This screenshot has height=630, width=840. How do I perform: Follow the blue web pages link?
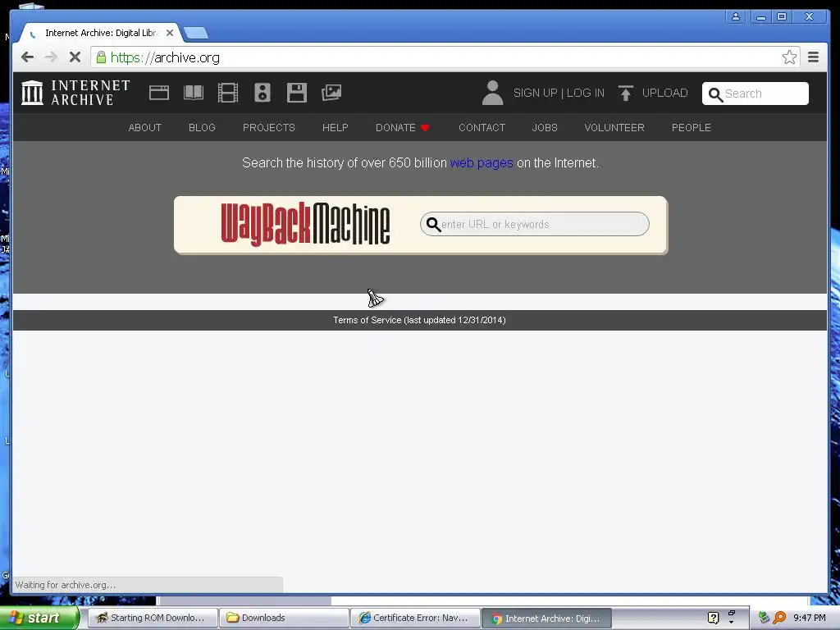click(x=482, y=163)
